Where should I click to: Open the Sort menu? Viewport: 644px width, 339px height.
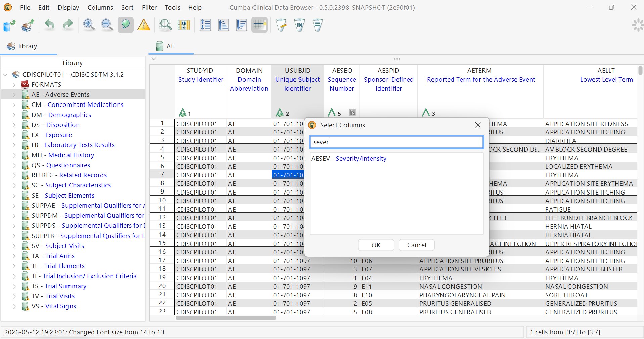click(x=127, y=7)
